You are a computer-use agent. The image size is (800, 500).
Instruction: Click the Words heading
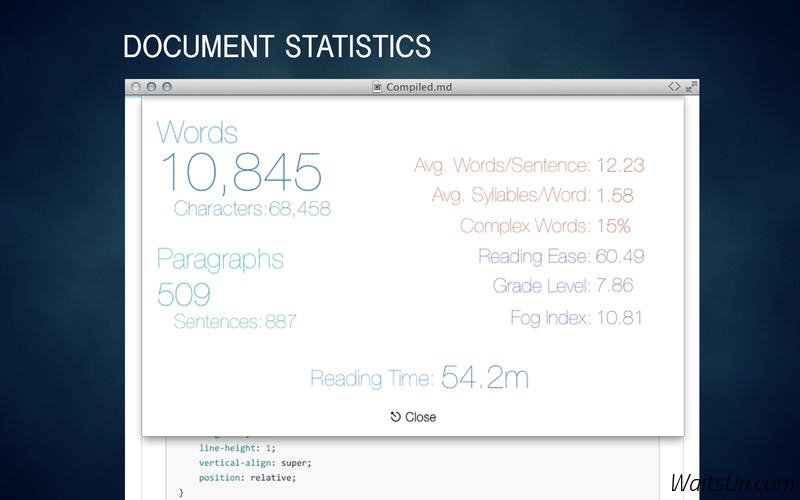pyautogui.click(x=197, y=132)
